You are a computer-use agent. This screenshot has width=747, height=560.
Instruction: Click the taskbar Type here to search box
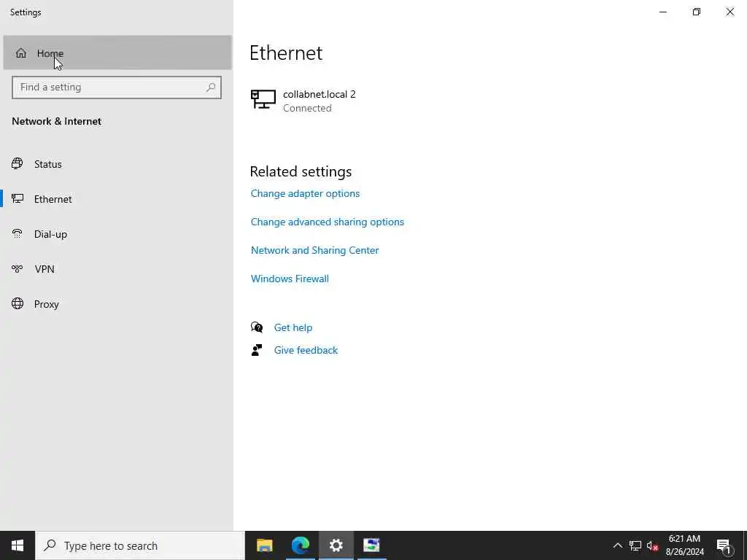coord(140,545)
